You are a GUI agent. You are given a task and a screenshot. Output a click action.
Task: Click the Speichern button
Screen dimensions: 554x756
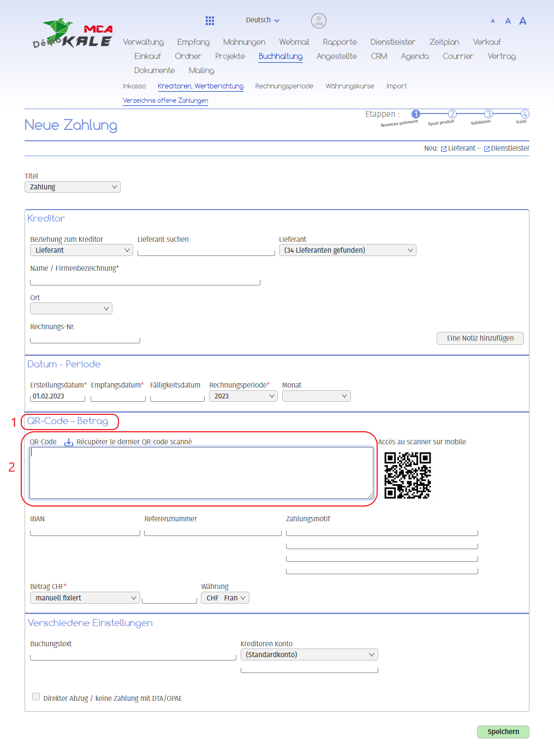click(503, 732)
